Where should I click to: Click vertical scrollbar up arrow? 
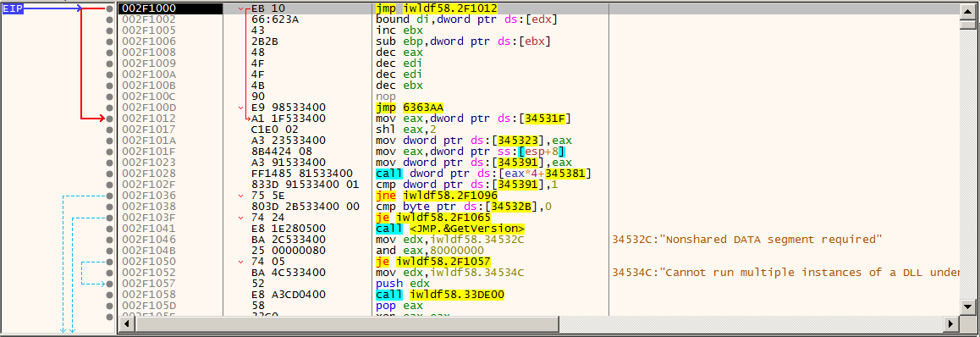click(x=967, y=11)
